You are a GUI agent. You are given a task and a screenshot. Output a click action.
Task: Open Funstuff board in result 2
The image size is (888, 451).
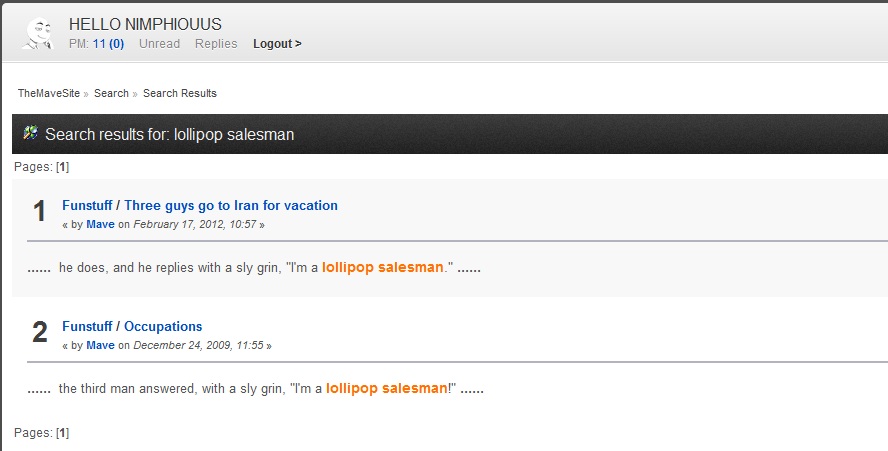click(x=87, y=326)
